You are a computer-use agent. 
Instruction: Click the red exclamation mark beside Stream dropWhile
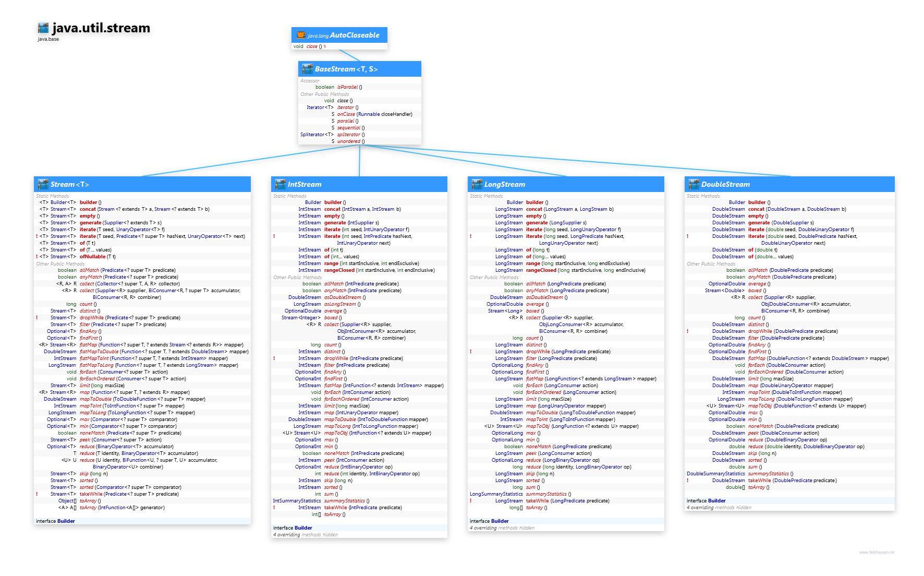pyautogui.click(x=37, y=318)
